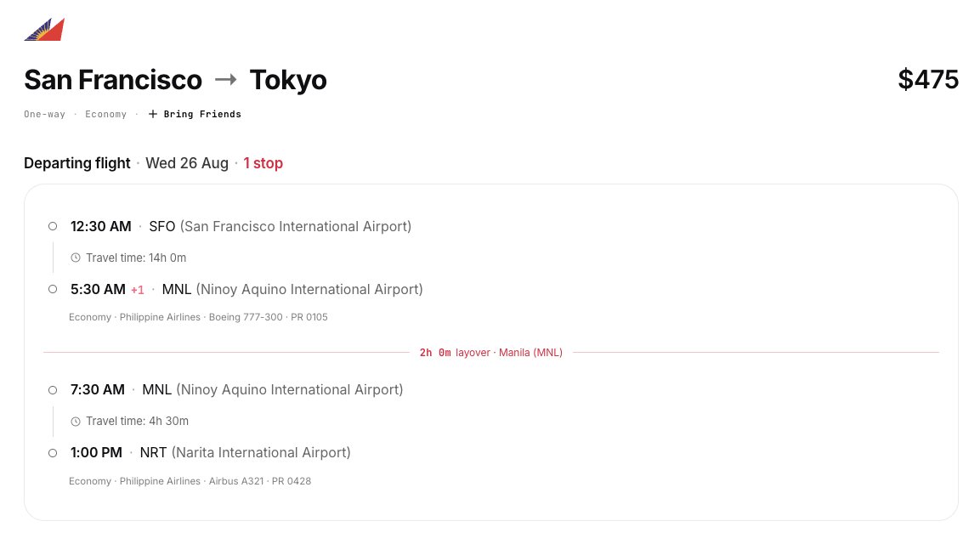Click NRT (Narita International Airport)

[x=245, y=453]
